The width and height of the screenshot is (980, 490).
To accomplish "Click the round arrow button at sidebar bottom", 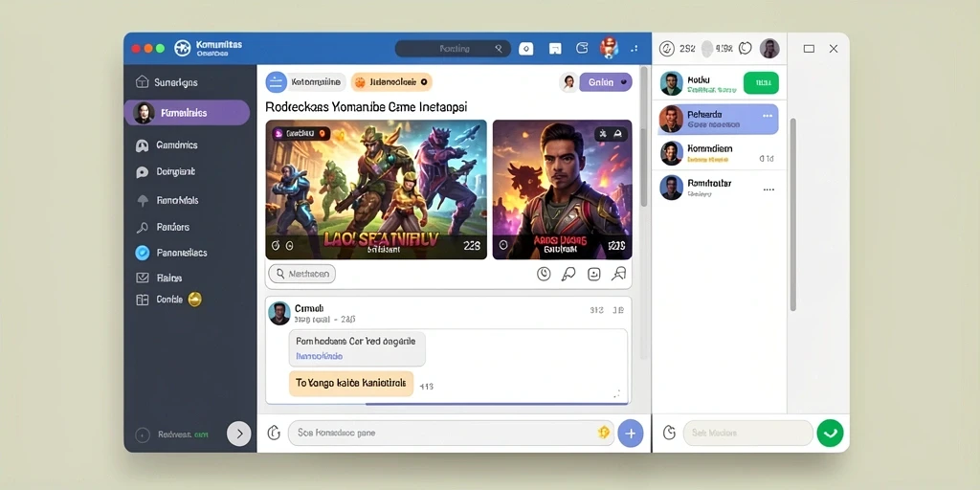I will [238, 434].
